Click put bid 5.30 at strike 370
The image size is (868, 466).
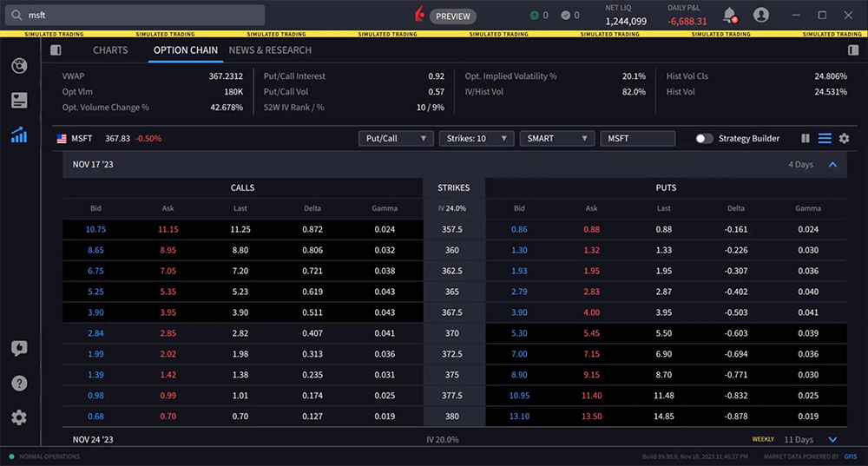coord(519,333)
